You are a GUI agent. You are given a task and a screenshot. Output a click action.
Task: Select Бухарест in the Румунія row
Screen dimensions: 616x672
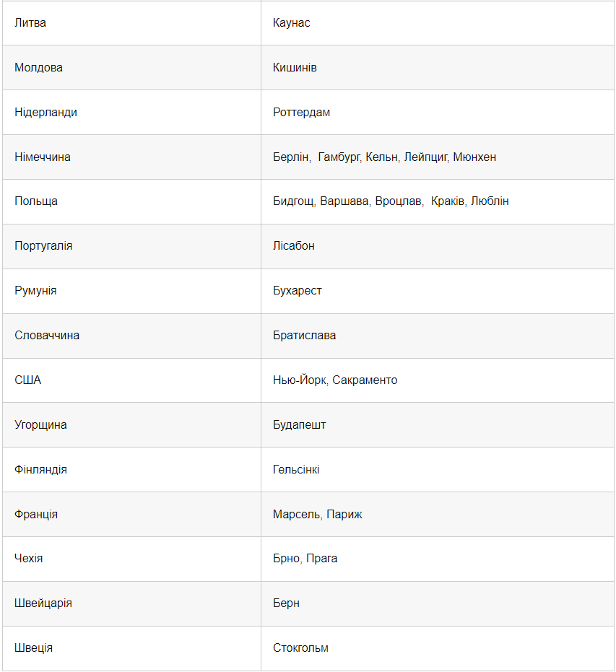coord(298,291)
